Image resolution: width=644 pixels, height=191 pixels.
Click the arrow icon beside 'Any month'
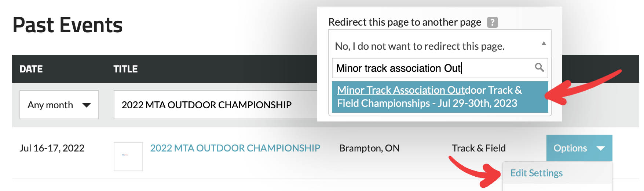(x=87, y=105)
